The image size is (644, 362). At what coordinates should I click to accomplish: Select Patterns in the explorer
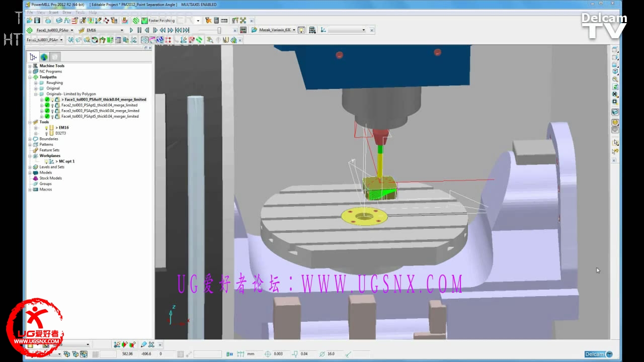click(46, 144)
